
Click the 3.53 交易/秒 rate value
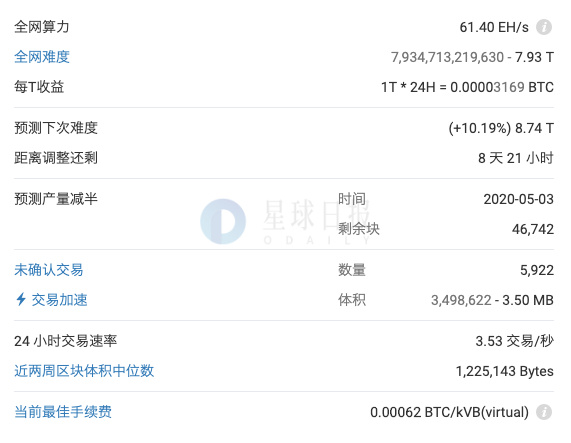coord(515,341)
